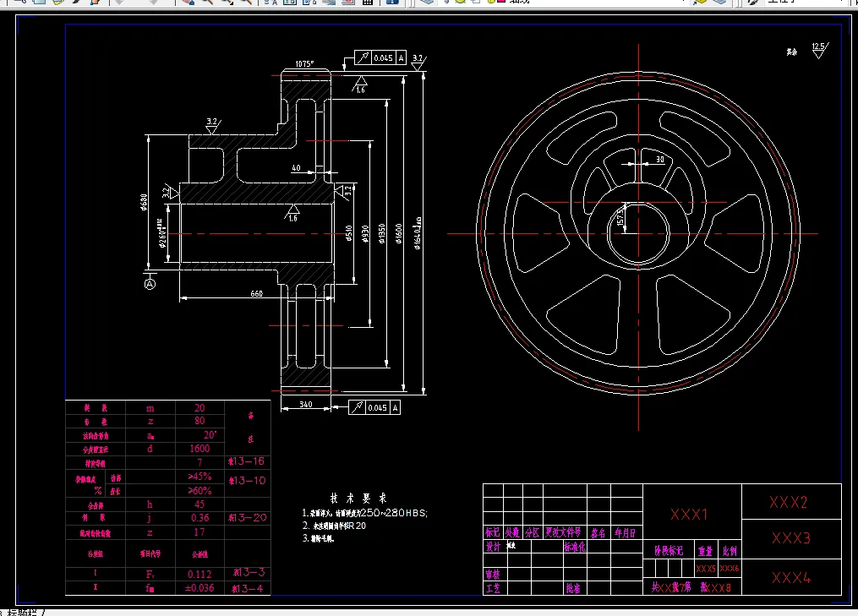Click the 标准化 title block label
This screenshot has height=616, width=858.
575,547
